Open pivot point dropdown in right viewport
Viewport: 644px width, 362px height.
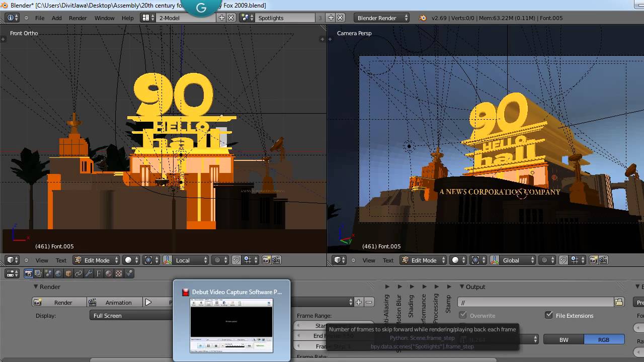tap(478, 260)
